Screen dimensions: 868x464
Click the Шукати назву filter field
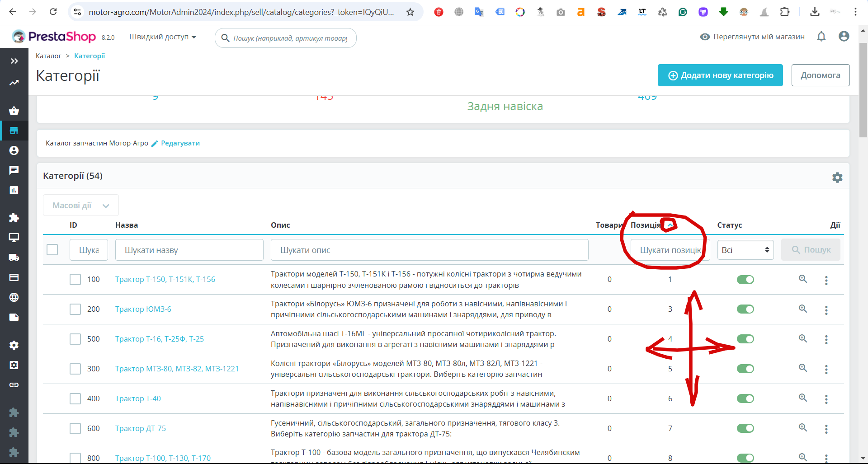tap(189, 250)
